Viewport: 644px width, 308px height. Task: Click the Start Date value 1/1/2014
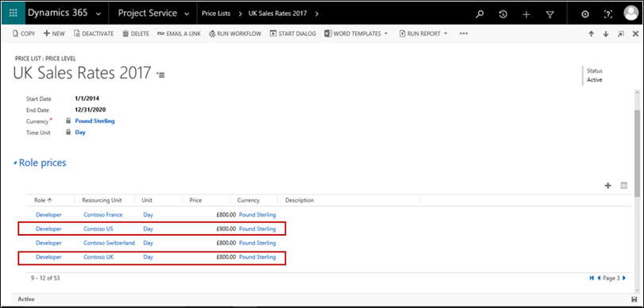87,98
